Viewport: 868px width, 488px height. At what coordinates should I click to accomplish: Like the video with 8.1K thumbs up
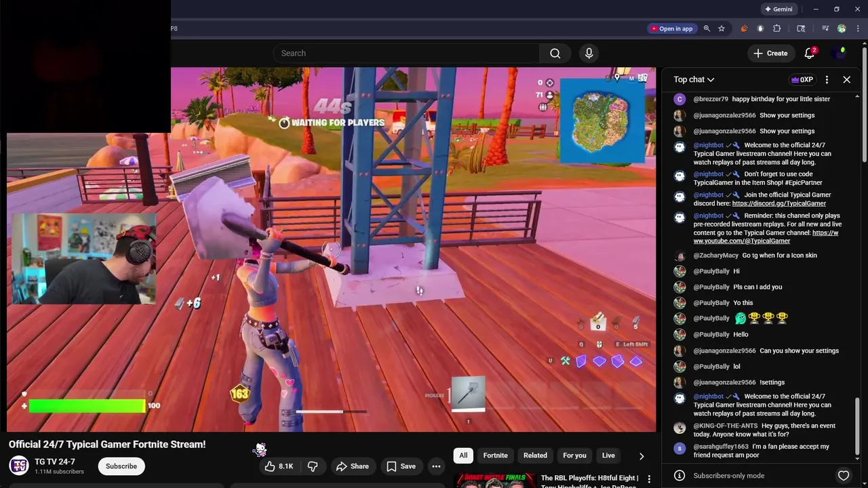tap(278, 466)
